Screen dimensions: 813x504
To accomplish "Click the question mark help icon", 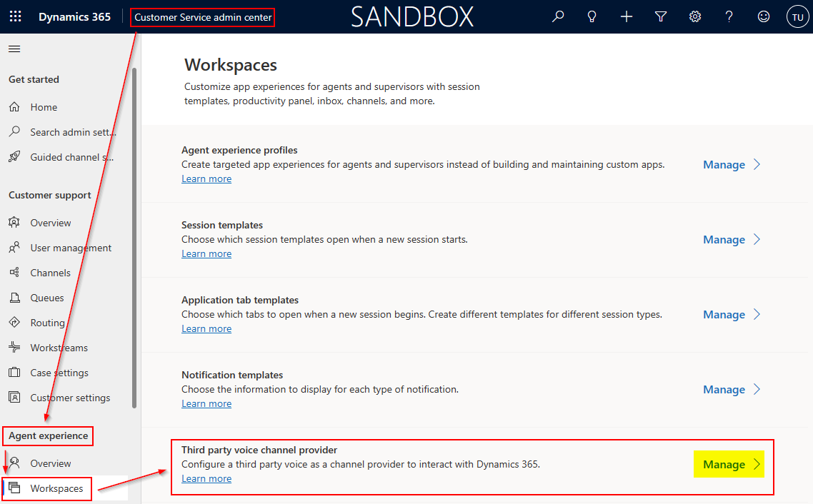I will pyautogui.click(x=729, y=16).
